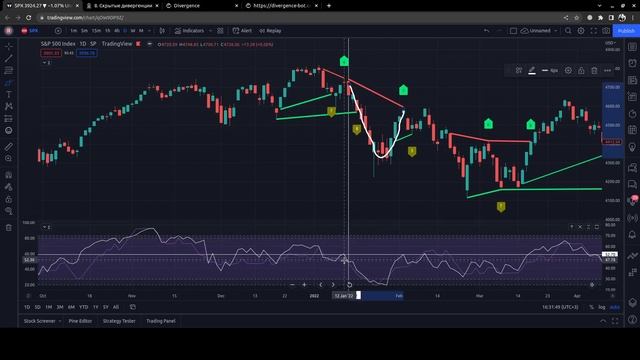Select the brush drawing tool
The width and height of the screenshot is (640, 360).
(9, 83)
